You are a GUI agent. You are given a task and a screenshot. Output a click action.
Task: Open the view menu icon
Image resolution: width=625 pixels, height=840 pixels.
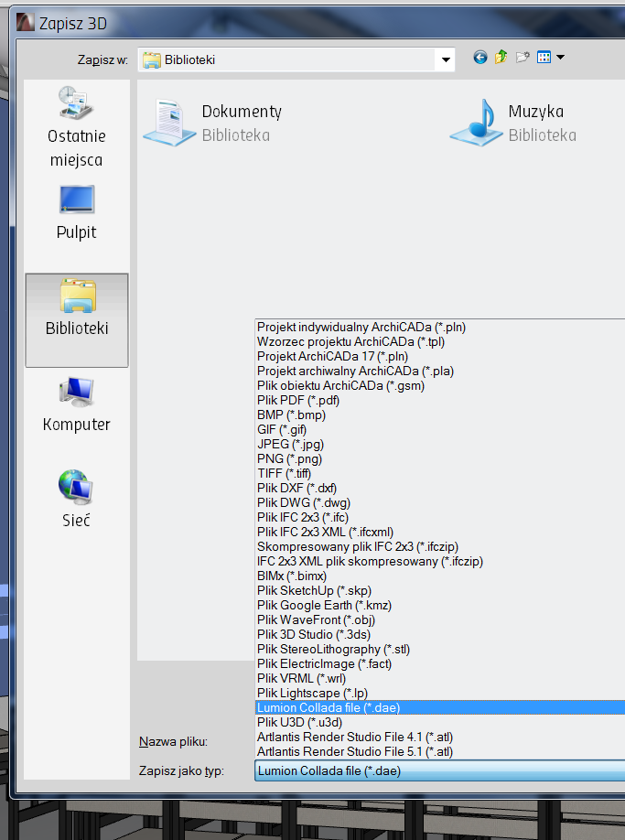pyautogui.click(x=550, y=57)
